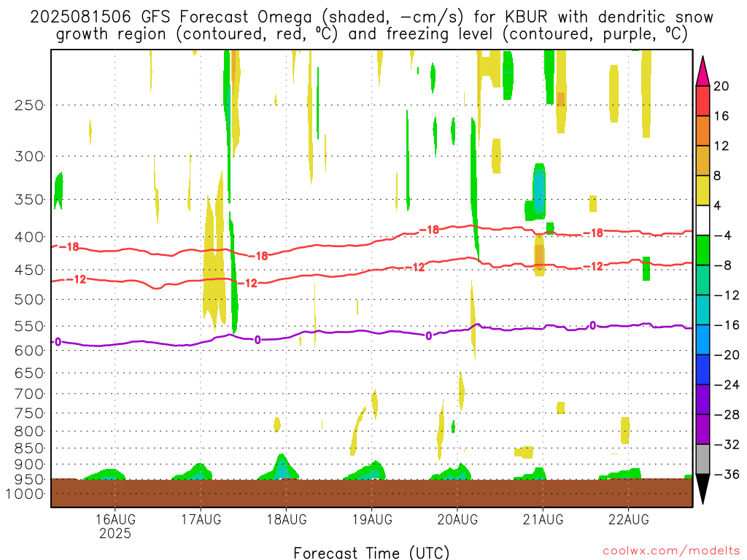Click the 900 pressure level label
The width and height of the screenshot is (747, 560).
pos(29,464)
